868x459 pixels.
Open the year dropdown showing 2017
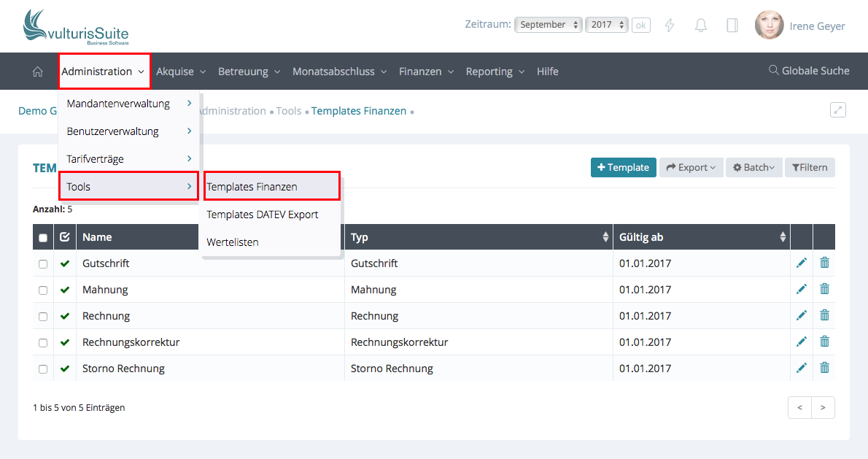[607, 25]
